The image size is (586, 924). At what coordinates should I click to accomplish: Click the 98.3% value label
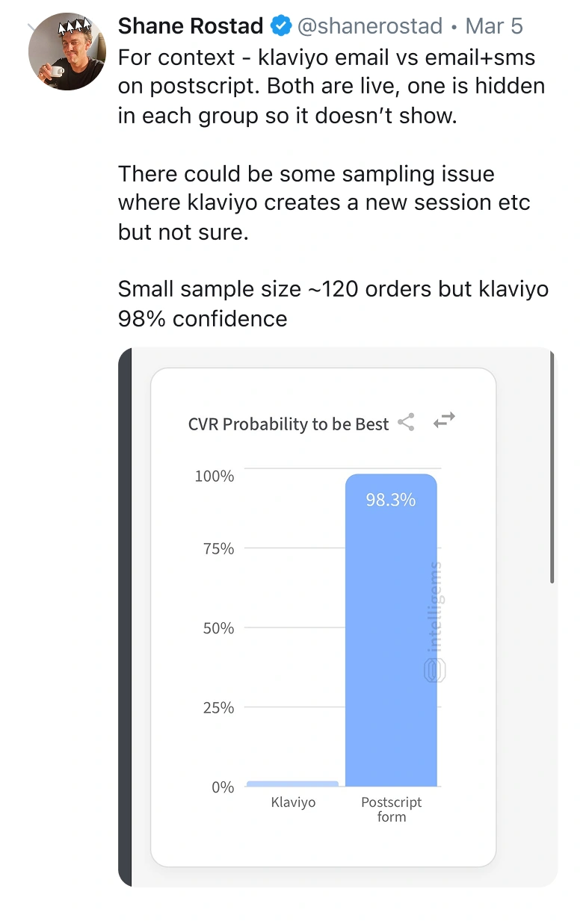pyautogui.click(x=390, y=500)
